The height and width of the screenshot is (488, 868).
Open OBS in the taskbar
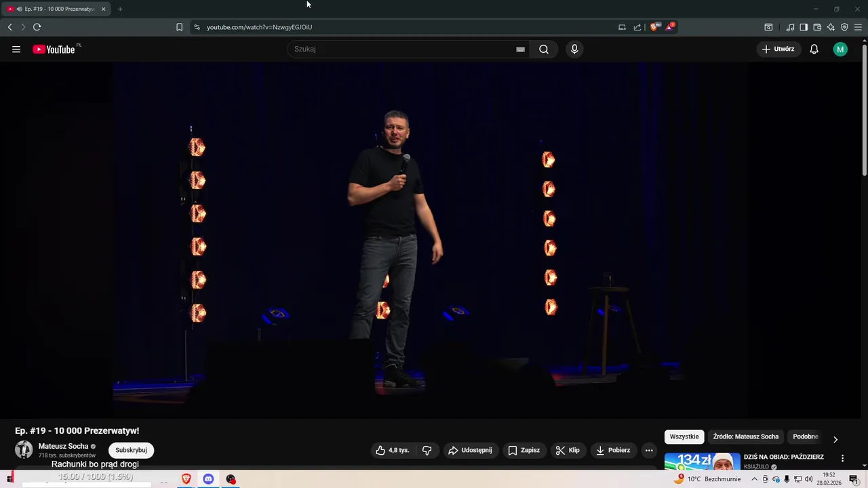pyautogui.click(x=231, y=479)
